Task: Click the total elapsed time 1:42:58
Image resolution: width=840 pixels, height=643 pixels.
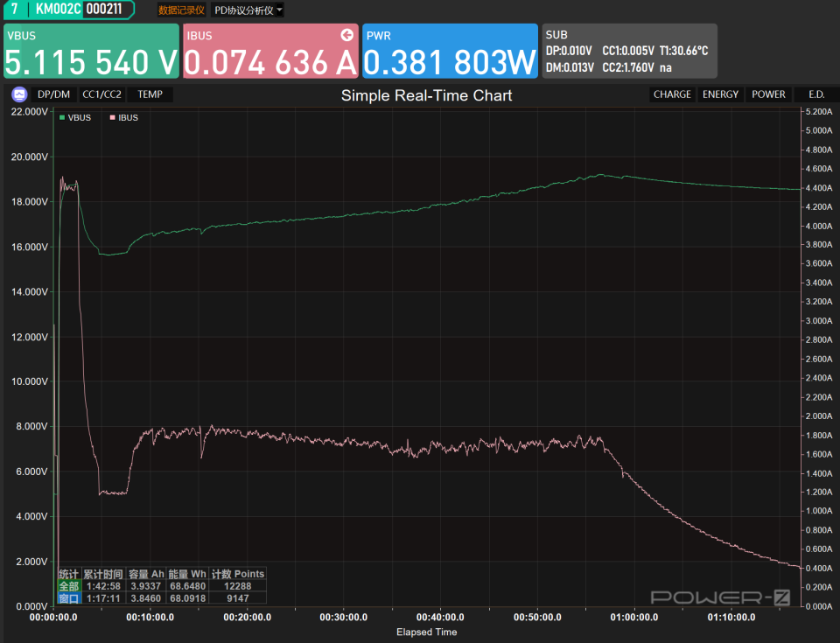Action: click(x=103, y=586)
